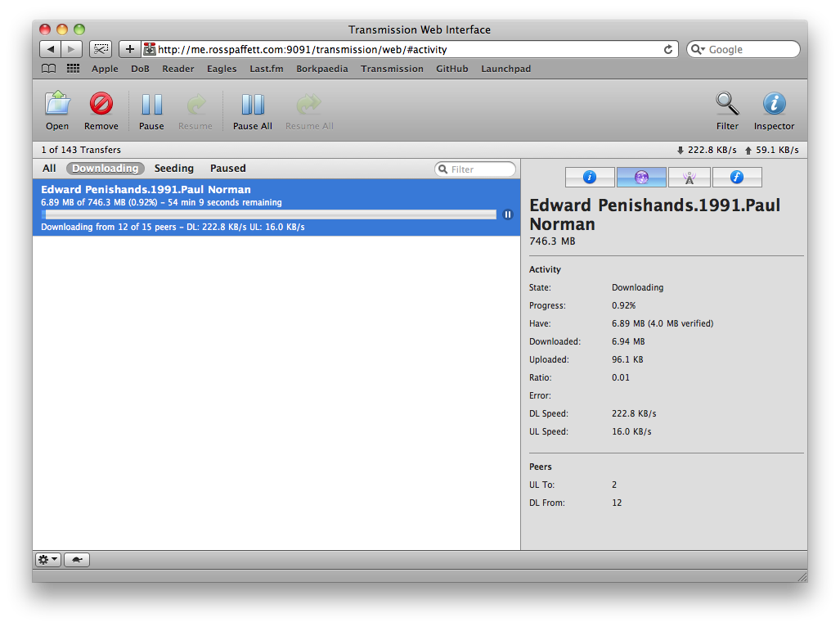The height and width of the screenshot is (627, 840).
Task: Pause All transfers
Action: click(x=252, y=111)
